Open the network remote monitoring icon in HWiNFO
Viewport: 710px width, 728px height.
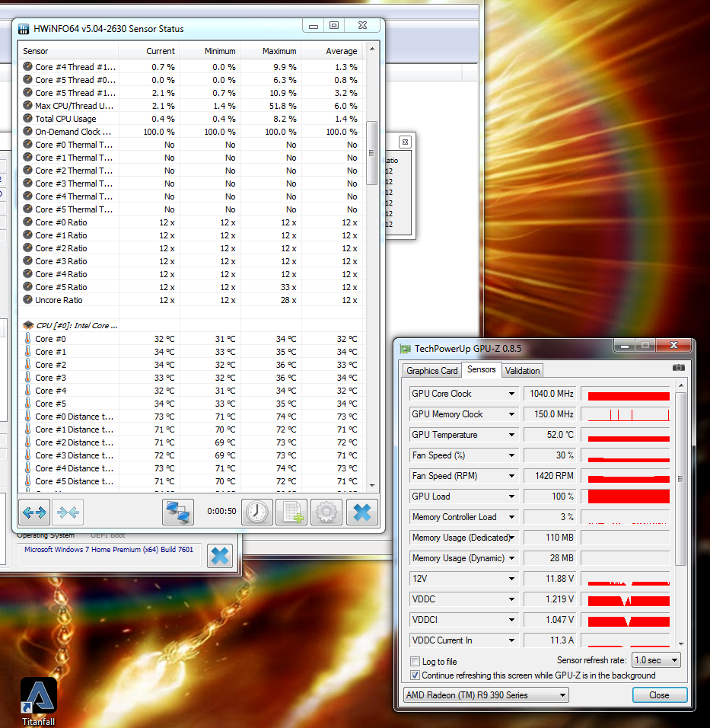[178, 512]
